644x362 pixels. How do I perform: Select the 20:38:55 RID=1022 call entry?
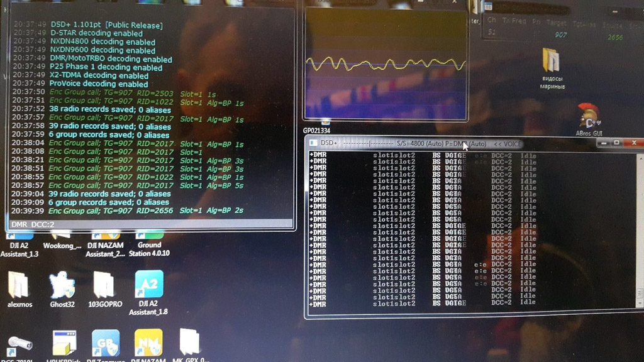click(x=127, y=177)
